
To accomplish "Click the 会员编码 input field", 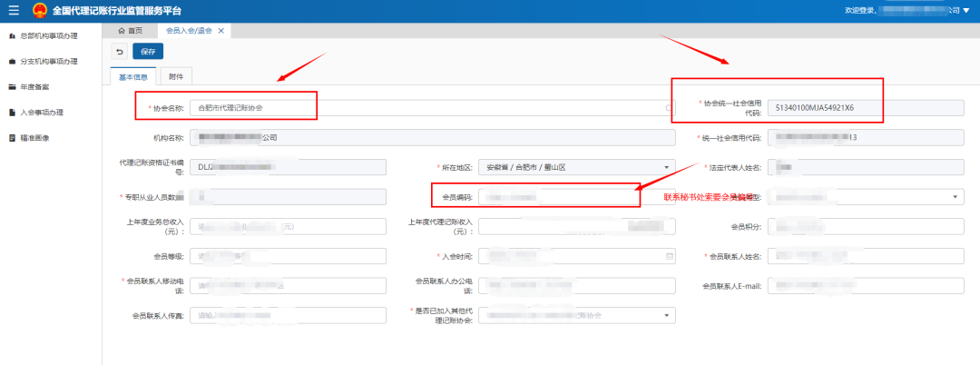I will click(x=558, y=197).
